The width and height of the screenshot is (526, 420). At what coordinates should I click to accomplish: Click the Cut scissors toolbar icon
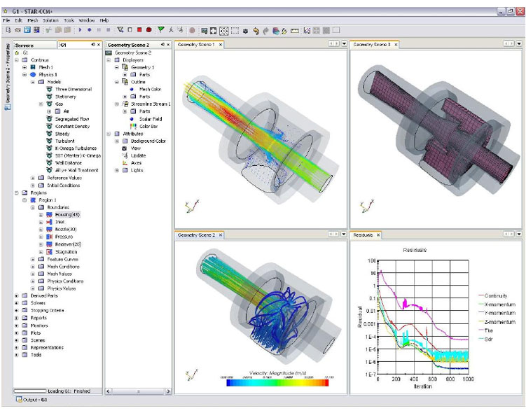48,30
